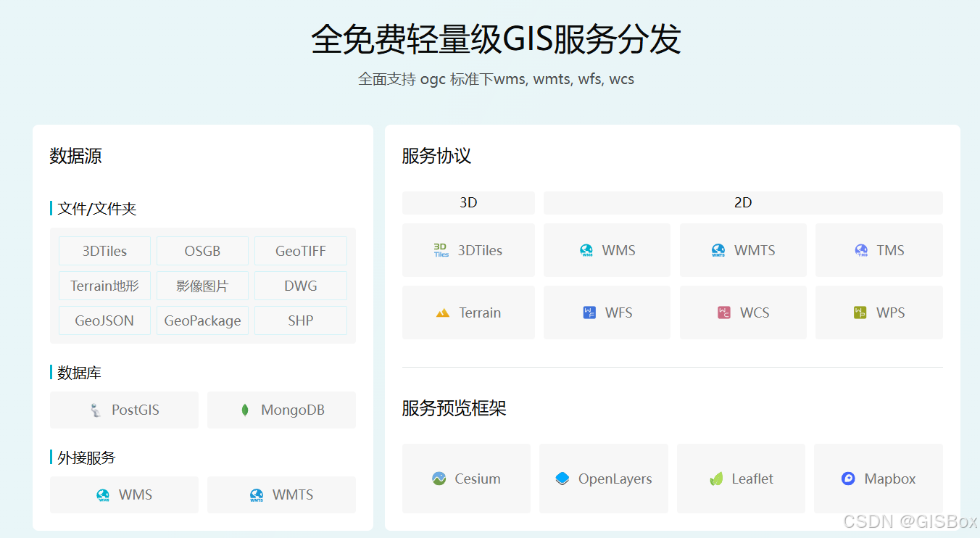980x538 pixels.
Task: Open the 3D protocol category header
Action: pyautogui.click(x=468, y=203)
